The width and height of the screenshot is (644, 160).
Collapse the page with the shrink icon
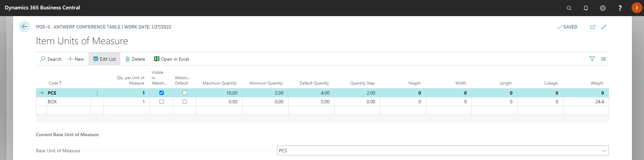coord(604,27)
